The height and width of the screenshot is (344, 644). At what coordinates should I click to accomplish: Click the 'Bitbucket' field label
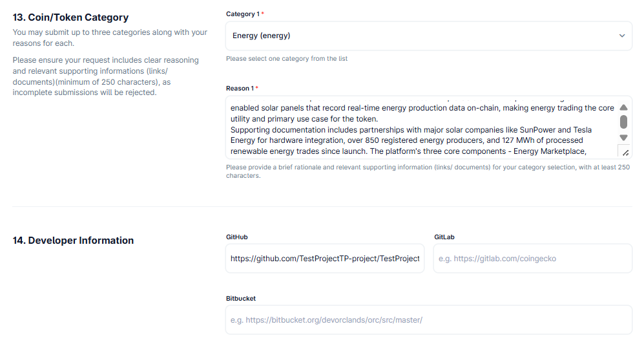241,298
